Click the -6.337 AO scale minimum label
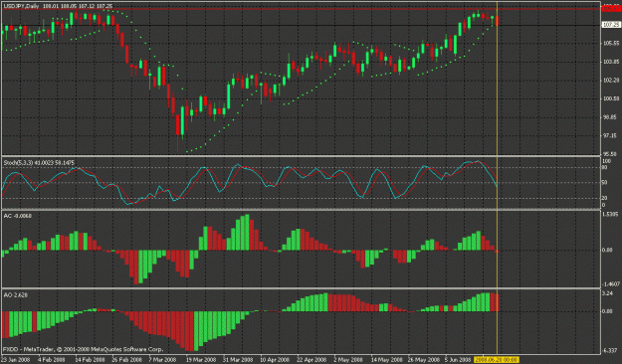The height and width of the screenshot is (364, 622). 609,350
